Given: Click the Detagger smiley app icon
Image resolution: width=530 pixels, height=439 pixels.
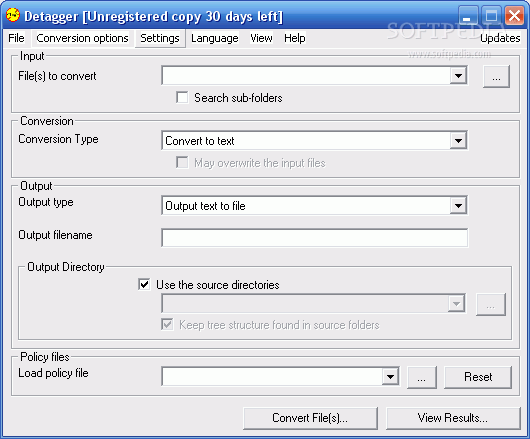Looking at the screenshot, I should pos(13,16).
